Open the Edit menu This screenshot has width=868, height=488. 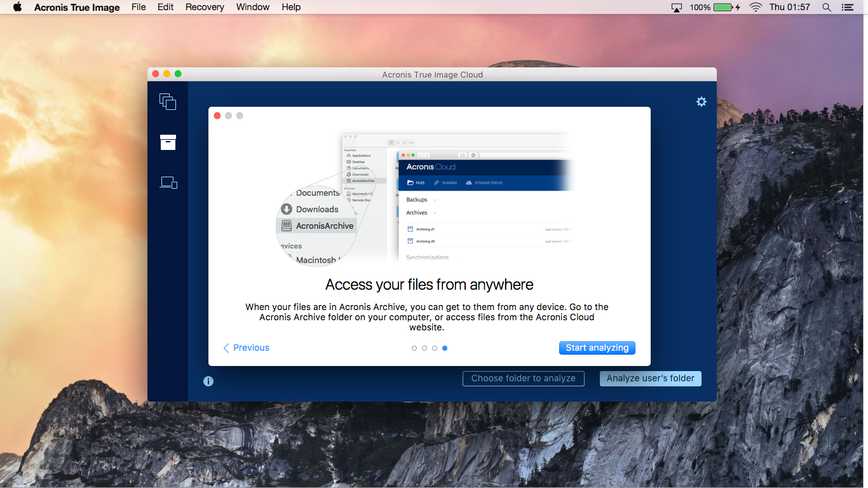166,7
